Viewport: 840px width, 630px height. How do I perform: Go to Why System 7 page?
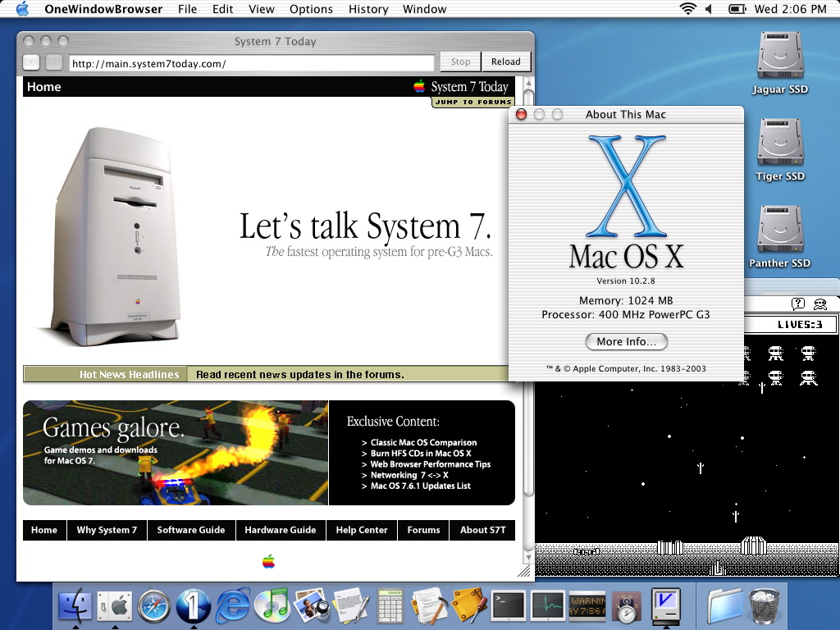107,530
